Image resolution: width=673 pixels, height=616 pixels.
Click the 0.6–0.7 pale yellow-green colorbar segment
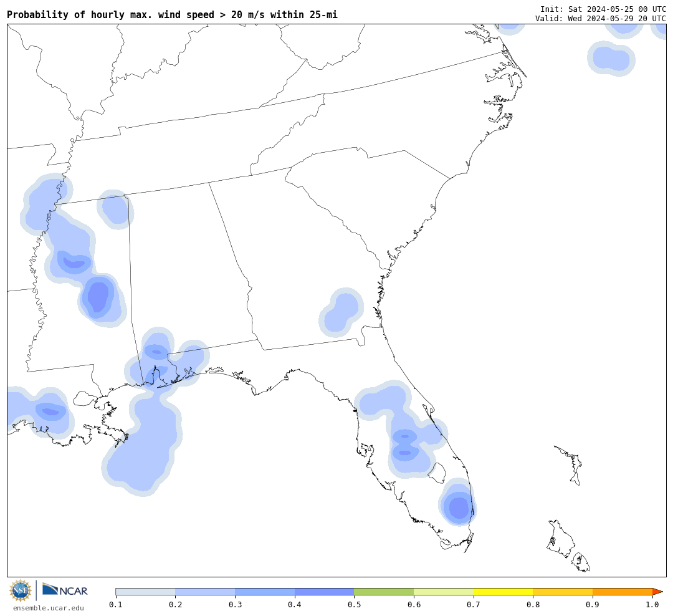444,592
